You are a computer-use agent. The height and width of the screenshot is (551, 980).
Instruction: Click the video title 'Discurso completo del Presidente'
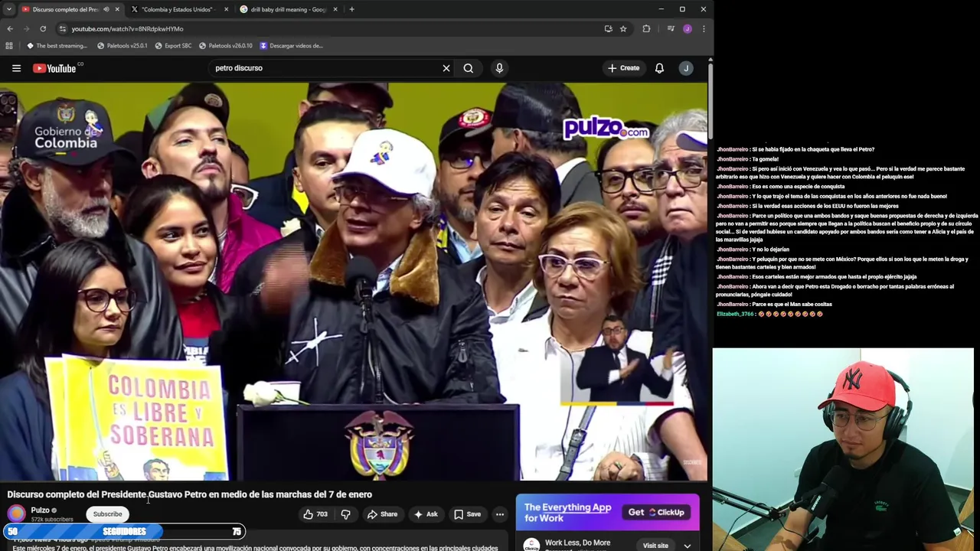(x=190, y=494)
